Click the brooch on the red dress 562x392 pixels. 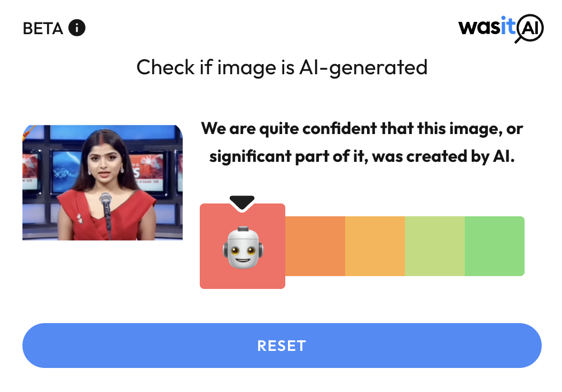click(80, 218)
